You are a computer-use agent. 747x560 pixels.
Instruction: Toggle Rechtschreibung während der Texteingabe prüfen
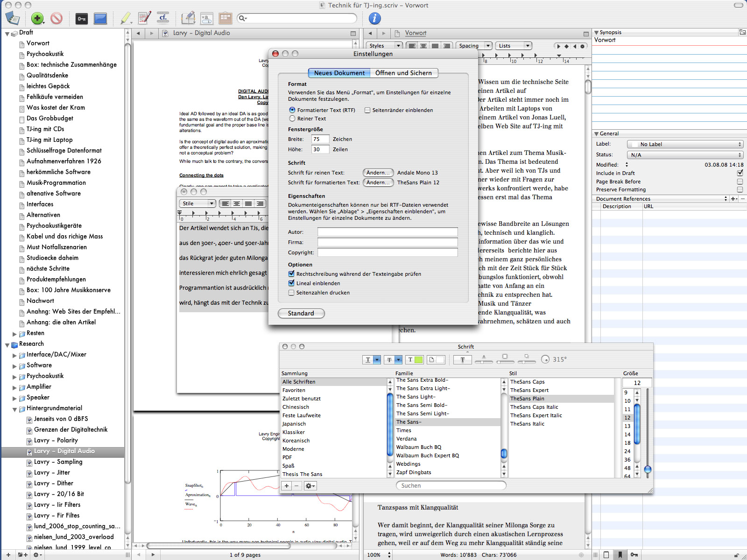point(291,274)
